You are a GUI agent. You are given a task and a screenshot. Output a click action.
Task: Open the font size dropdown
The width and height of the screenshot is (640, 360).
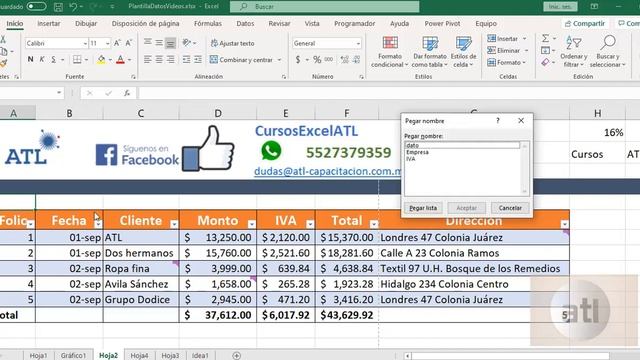click(x=107, y=43)
